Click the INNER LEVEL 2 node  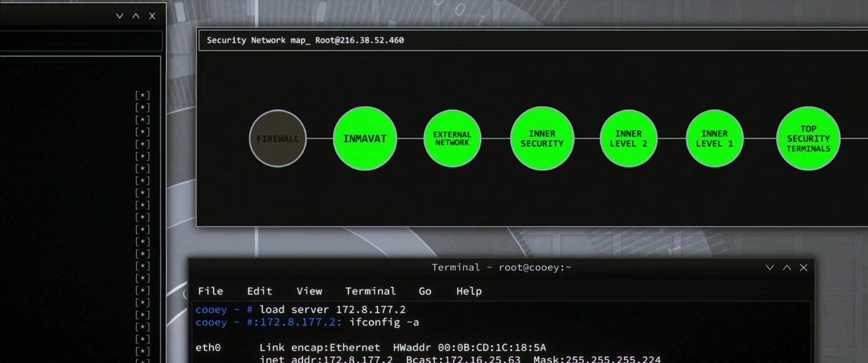(629, 139)
